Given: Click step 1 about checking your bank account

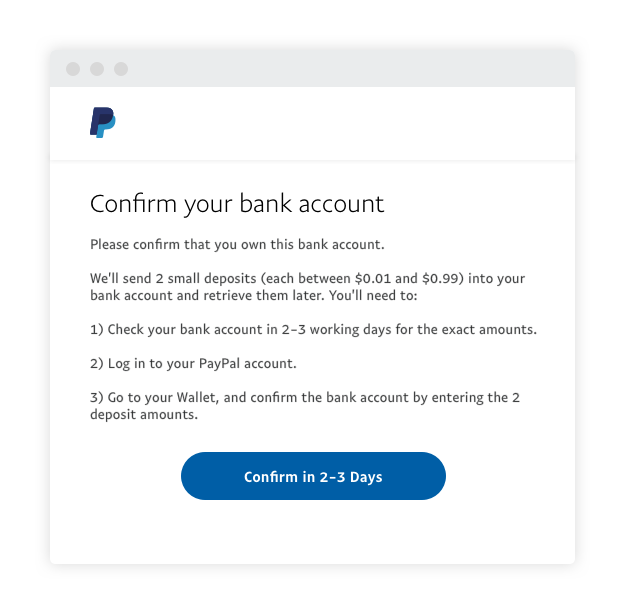Looking at the screenshot, I should pos(313,329).
